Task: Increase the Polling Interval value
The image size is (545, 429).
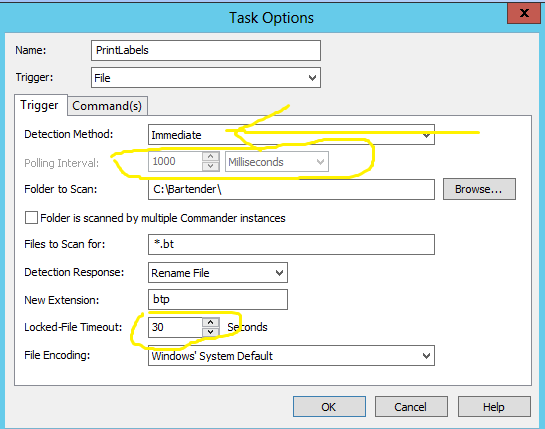Action: pos(211,156)
